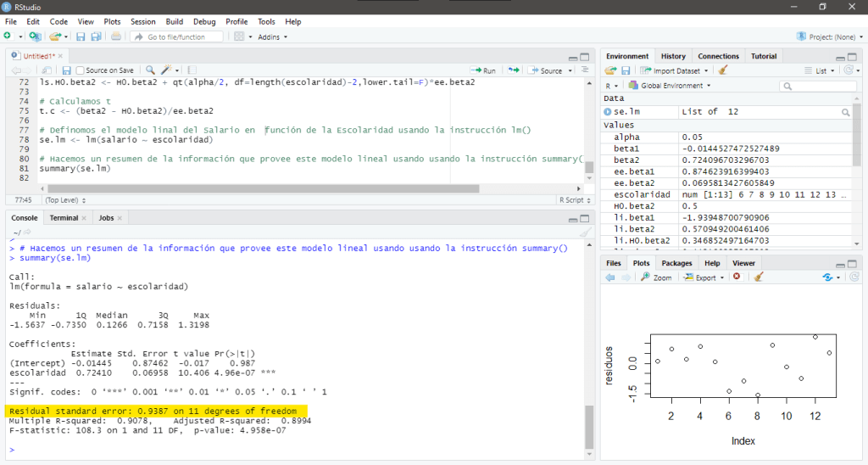Open the Export dropdown in Plots pane
868x465 pixels.
[x=703, y=277]
